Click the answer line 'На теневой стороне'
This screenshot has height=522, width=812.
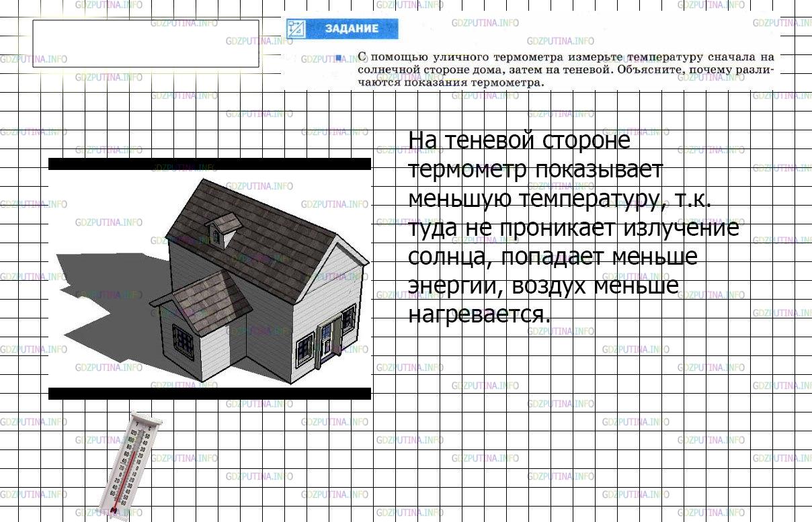[x=520, y=141]
